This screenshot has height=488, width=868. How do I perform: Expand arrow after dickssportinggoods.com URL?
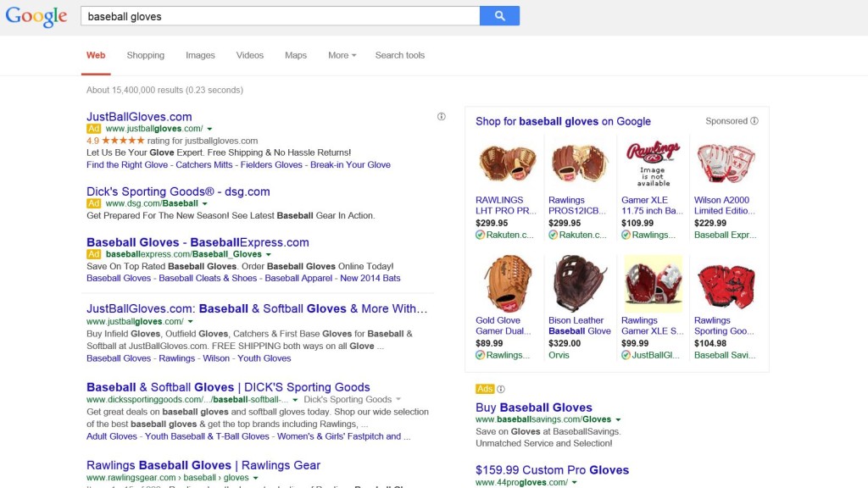[295, 400]
